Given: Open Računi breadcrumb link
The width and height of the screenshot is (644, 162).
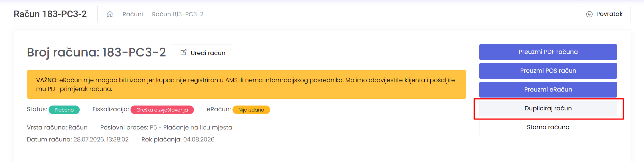Looking at the screenshot, I should pos(133,14).
